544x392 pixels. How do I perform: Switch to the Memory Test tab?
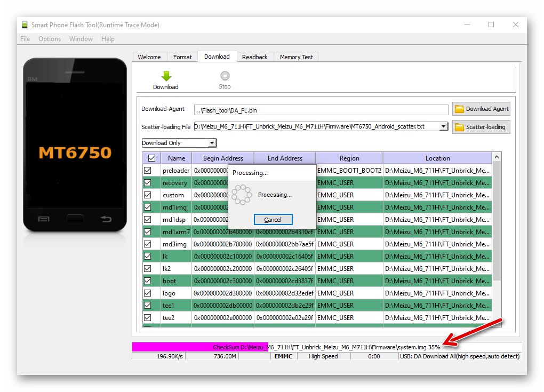(x=297, y=57)
